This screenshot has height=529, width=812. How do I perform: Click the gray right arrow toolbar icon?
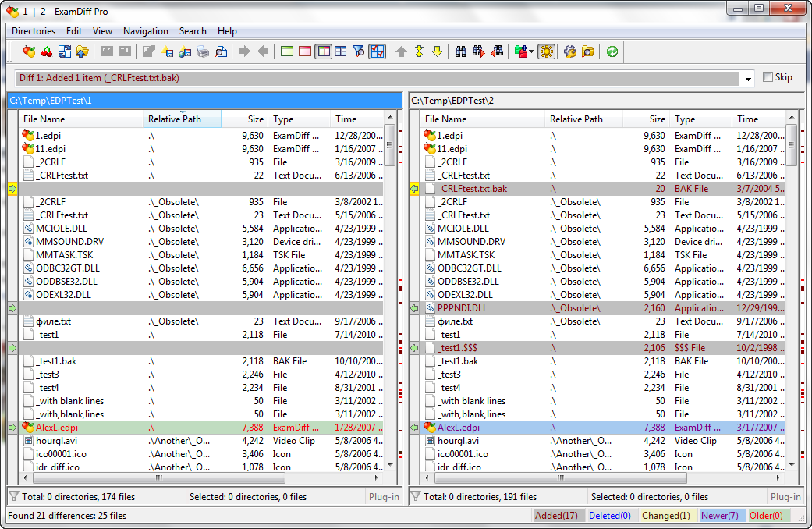point(244,51)
